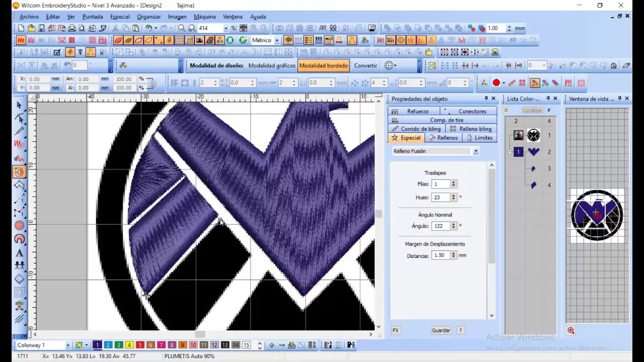Adjust Distancia value stepper
Screen dimensions: 644x362
coord(453,255)
